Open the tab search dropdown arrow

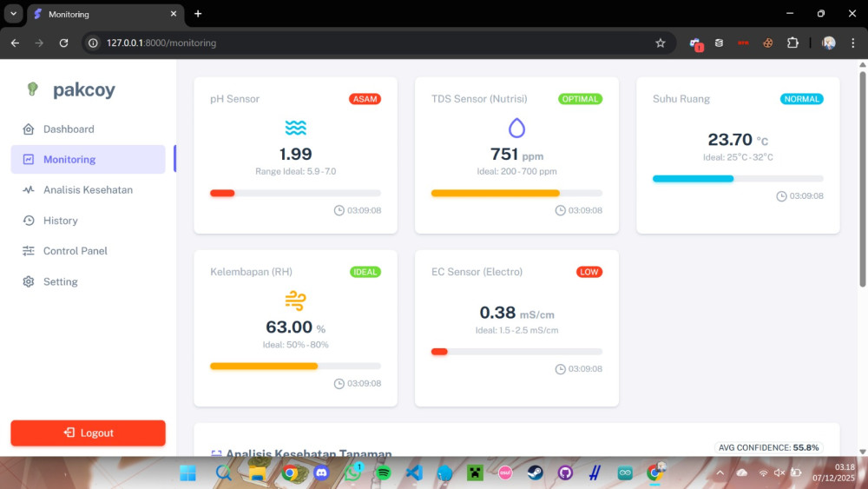click(13, 14)
